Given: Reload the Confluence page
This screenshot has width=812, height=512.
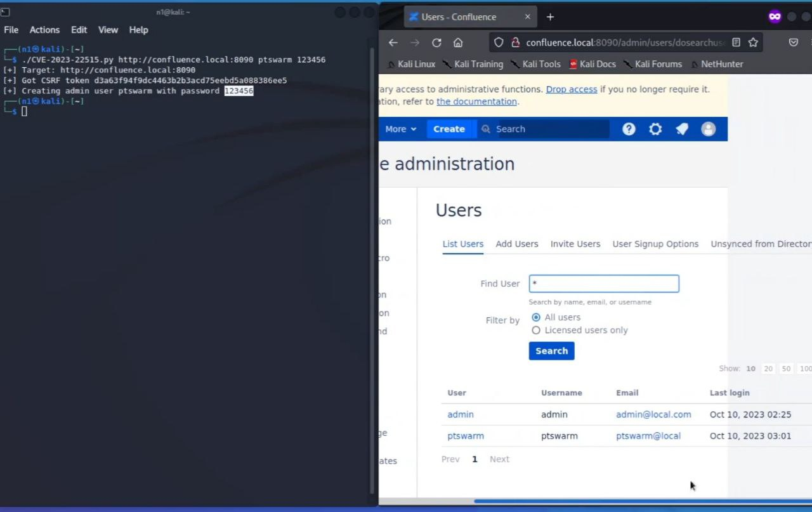Looking at the screenshot, I should click(436, 43).
